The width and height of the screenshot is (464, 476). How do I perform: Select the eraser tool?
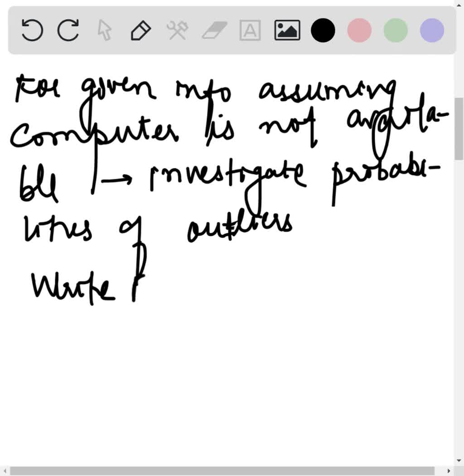tap(214, 30)
